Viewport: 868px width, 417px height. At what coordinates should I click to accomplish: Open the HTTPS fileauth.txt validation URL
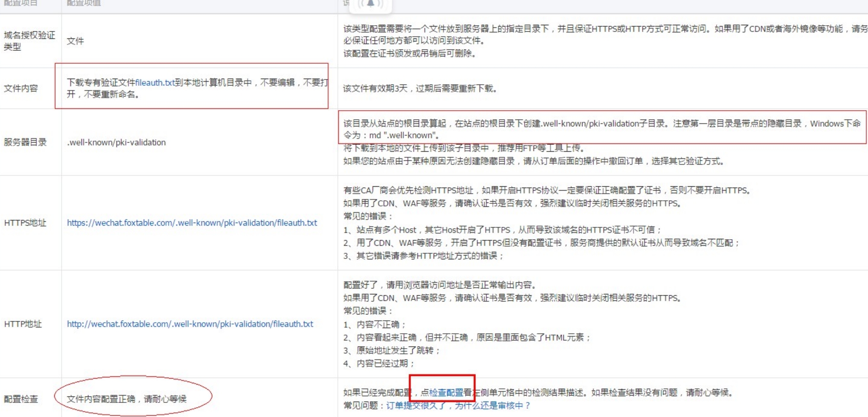(x=192, y=223)
